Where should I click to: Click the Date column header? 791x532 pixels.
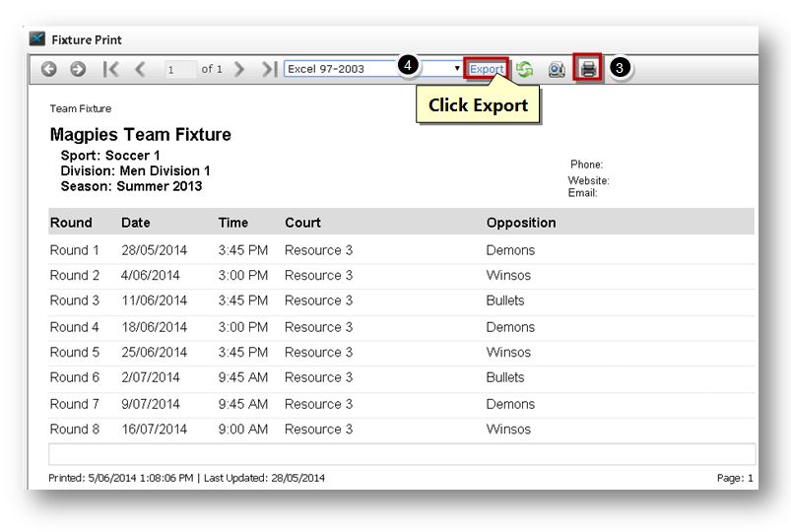click(x=136, y=223)
